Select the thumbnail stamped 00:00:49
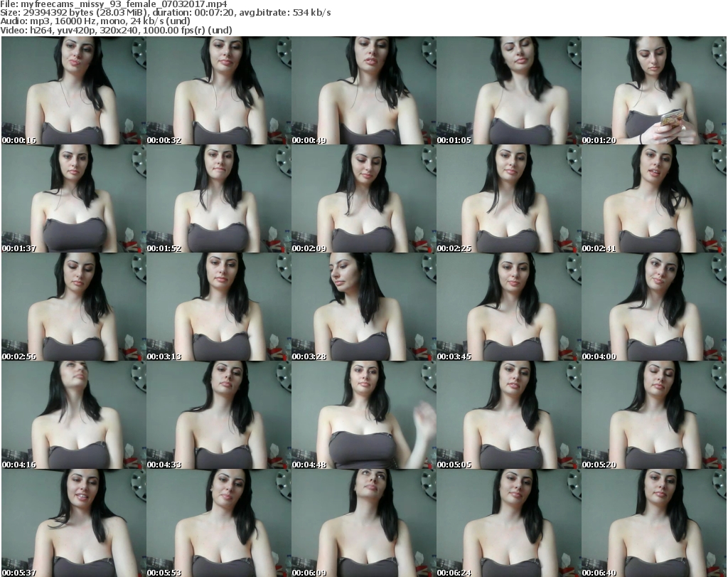Viewport: 728px width, 577px height. tap(364, 90)
